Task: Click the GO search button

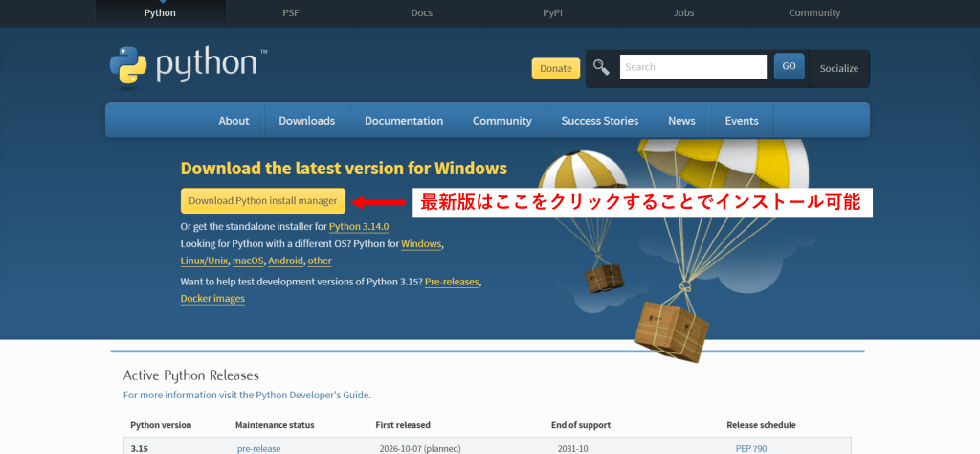Action: [789, 66]
